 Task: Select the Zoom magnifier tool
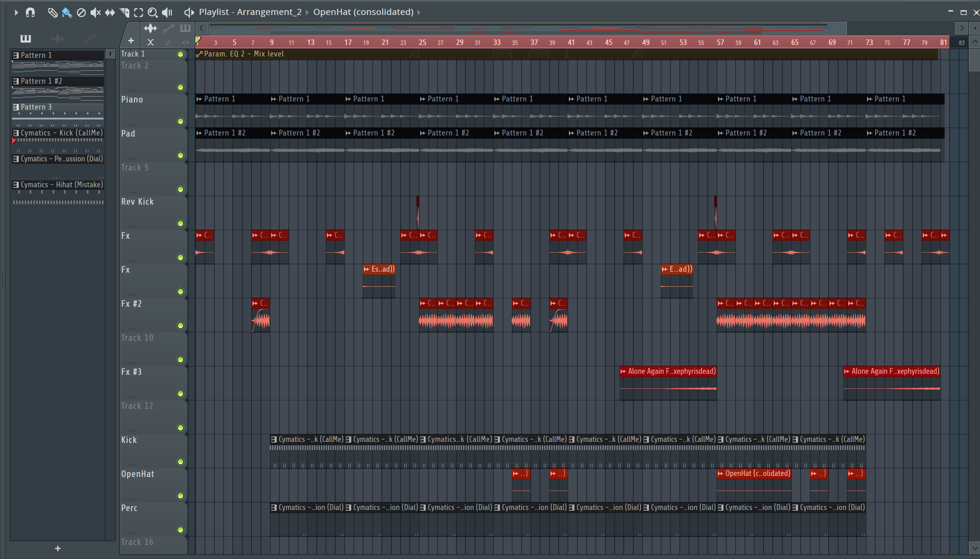(x=153, y=13)
